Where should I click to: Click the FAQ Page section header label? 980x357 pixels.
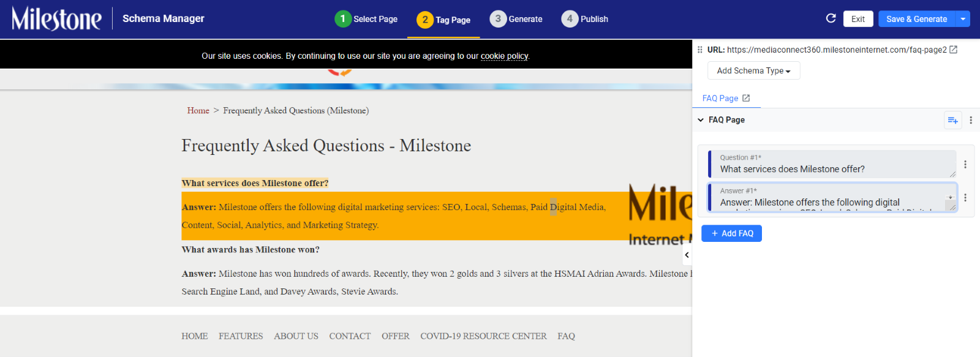click(726, 120)
